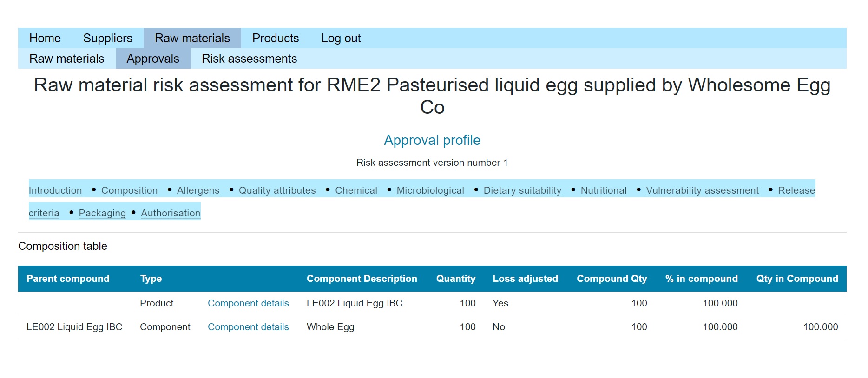Open the Products menu
The image size is (868, 378).
[x=276, y=38]
